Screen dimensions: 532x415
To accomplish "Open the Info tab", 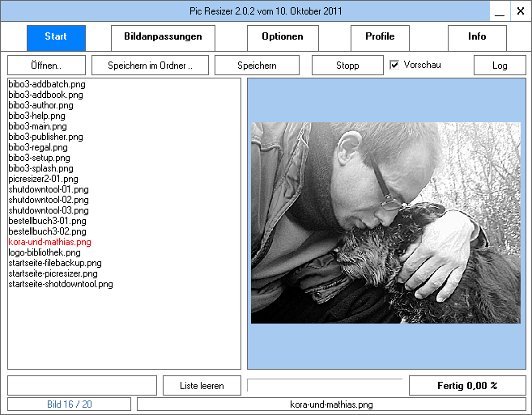I will pyautogui.click(x=477, y=38).
